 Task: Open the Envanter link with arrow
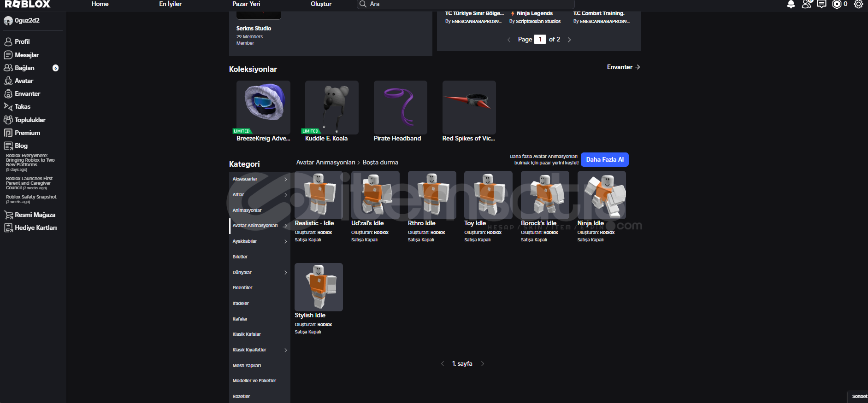click(623, 67)
